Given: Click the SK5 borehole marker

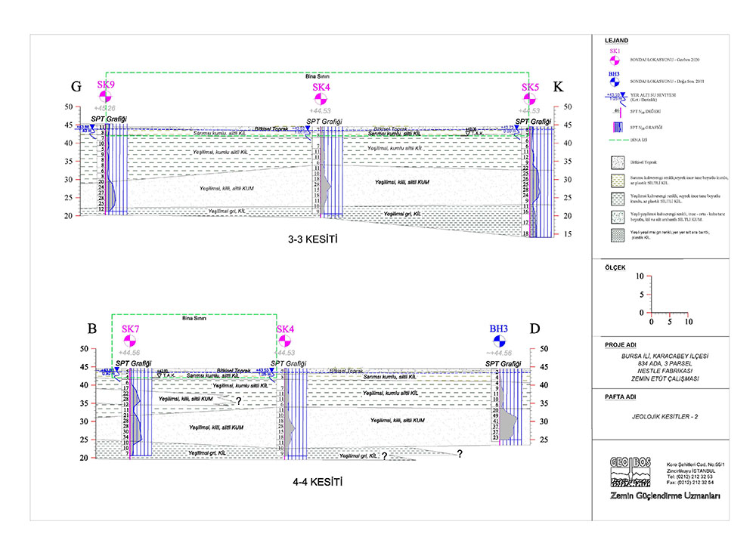Looking at the screenshot, I should 531,100.
